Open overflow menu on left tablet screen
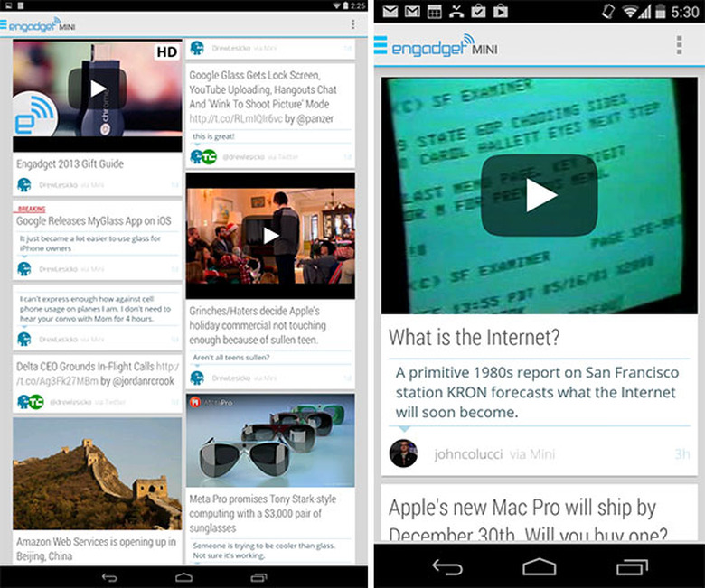705x588 pixels. pos(352,24)
